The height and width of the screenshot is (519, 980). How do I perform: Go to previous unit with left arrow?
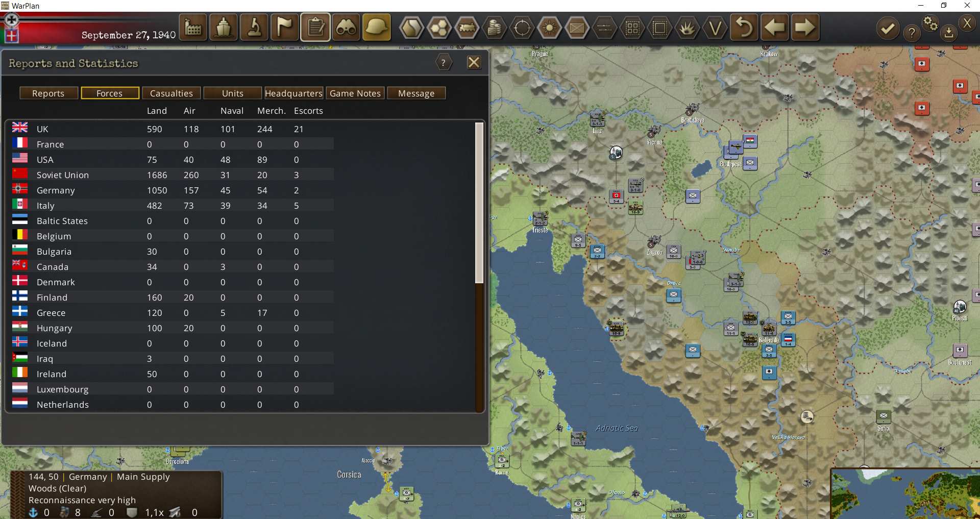775,28
